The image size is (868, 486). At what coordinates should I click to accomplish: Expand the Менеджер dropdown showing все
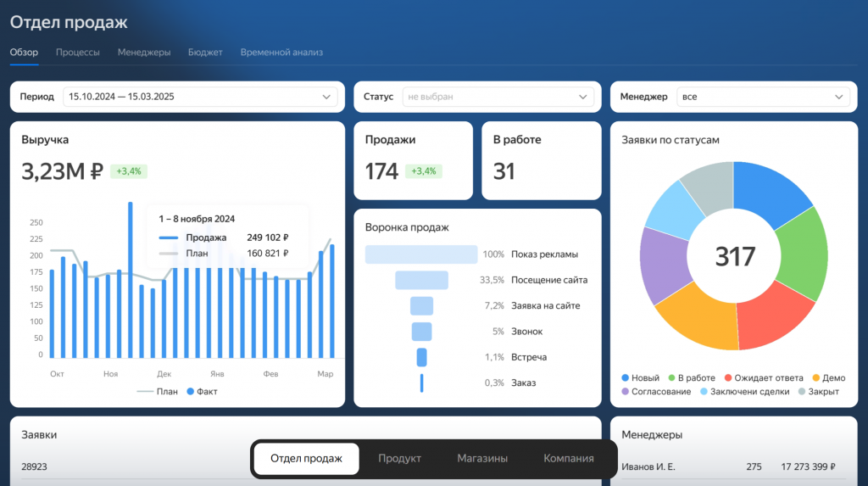[763, 97]
